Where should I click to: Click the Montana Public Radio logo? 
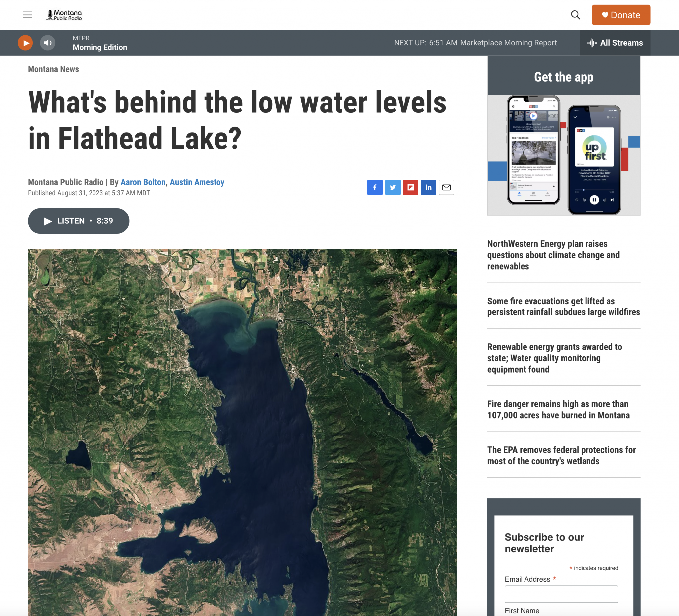click(64, 15)
